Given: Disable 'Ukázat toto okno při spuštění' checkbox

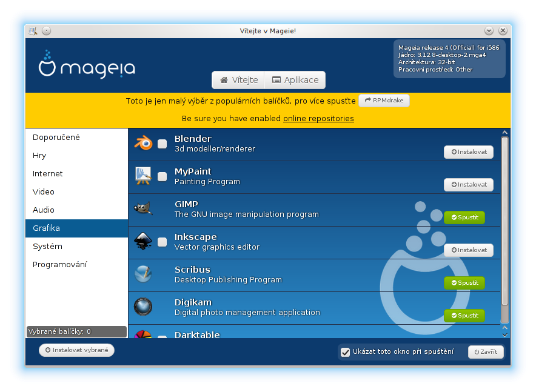Looking at the screenshot, I should (346, 352).
